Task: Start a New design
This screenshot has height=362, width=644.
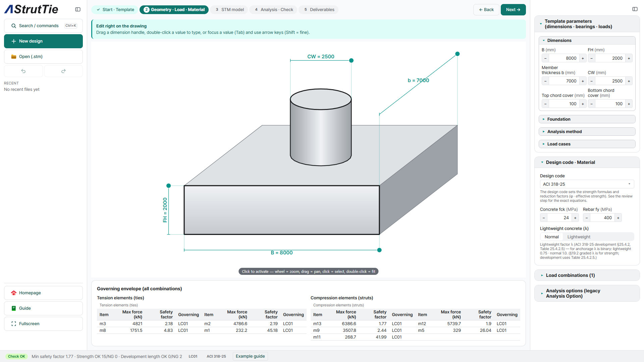Action: tap(43, 41)
